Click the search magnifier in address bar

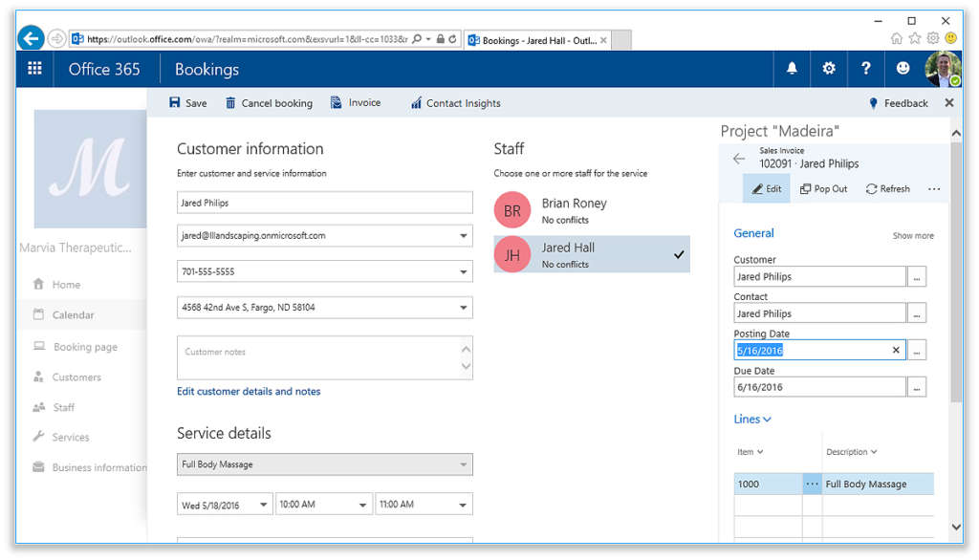[417, 39]
